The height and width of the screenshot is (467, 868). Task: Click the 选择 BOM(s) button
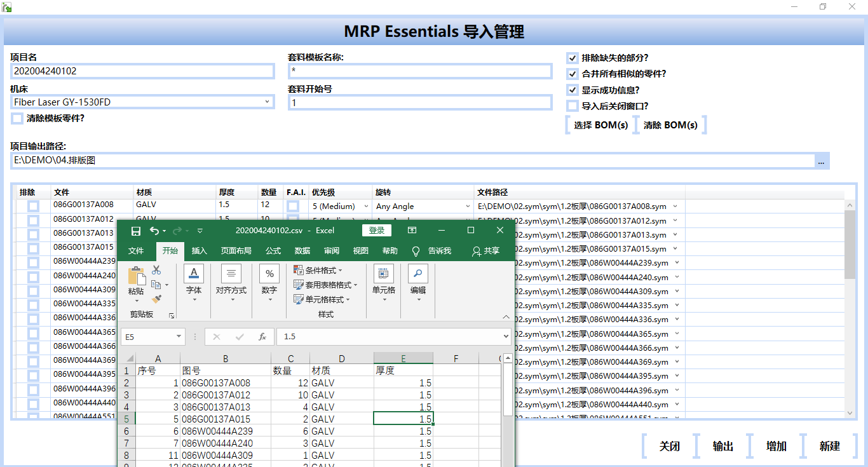601,125
